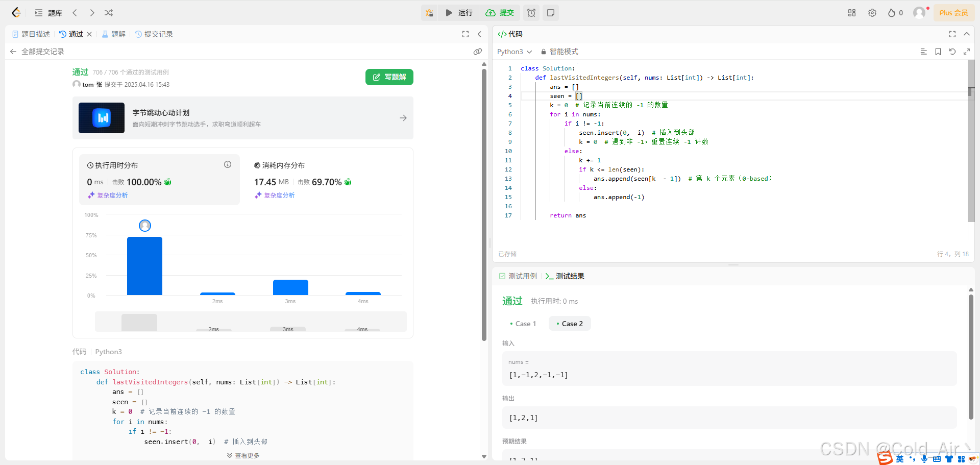This screenshot has height=465, width=980.
Task: Click the nums input value box
Action: pyautogui.click(x=729, y=369)
